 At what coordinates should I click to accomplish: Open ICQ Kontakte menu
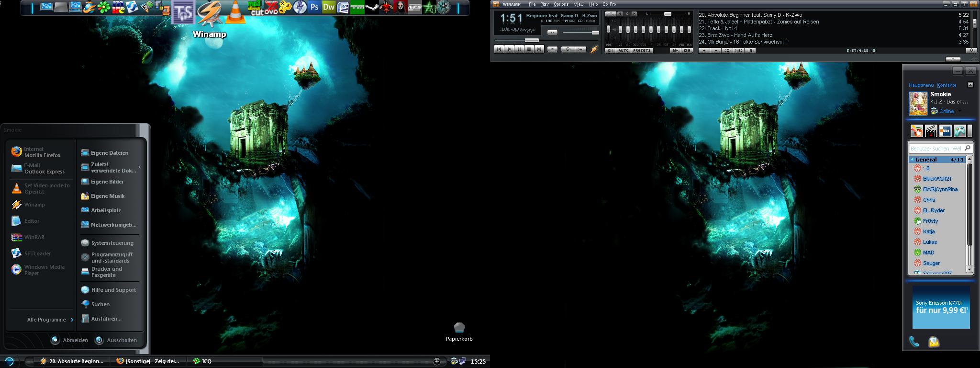(x=947, y=85)
